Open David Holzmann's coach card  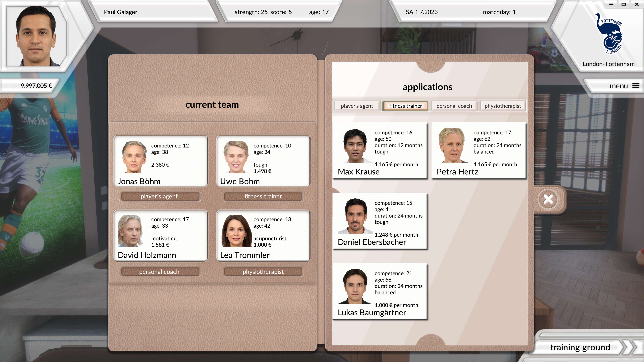(x=160, y=236)
